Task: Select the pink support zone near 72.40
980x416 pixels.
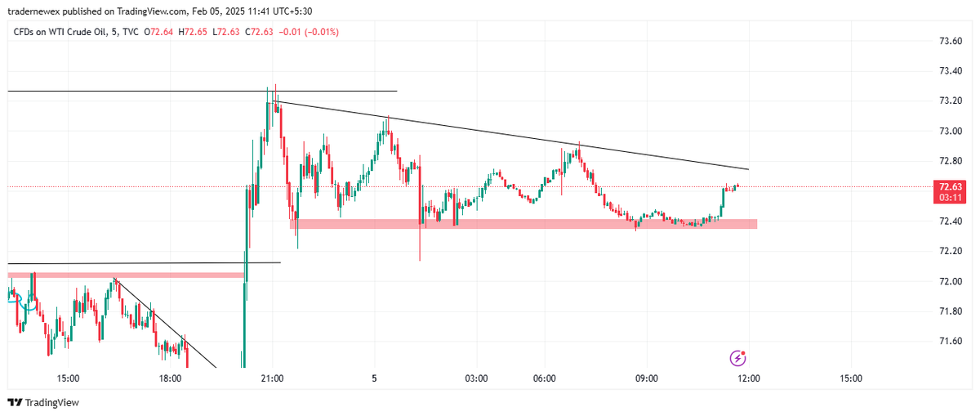Action: 523,223
